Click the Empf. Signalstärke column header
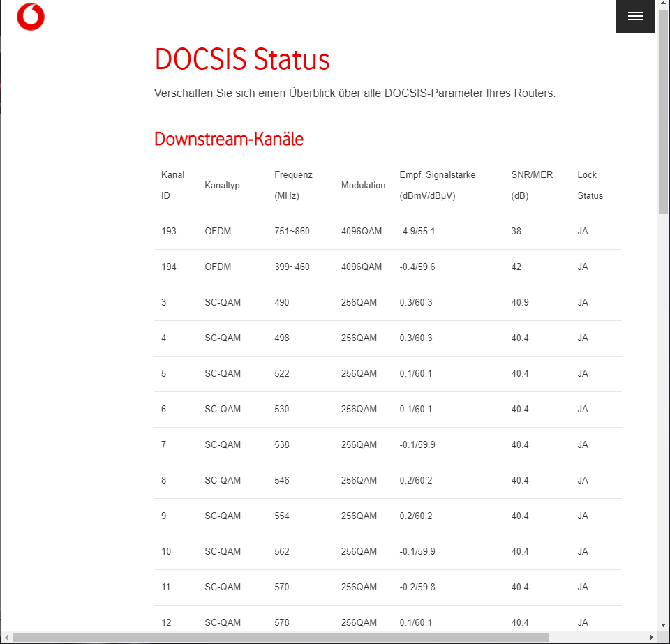 coord(437,185)
